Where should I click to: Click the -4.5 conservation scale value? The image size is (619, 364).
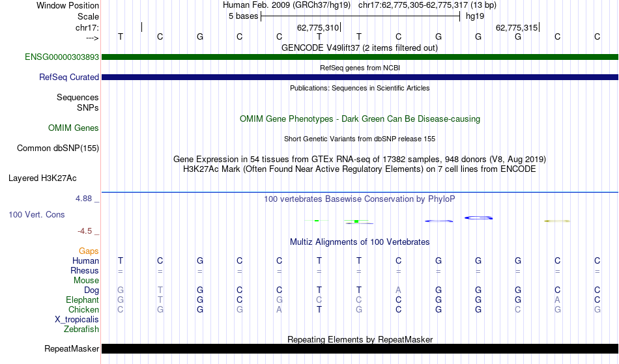85,231
